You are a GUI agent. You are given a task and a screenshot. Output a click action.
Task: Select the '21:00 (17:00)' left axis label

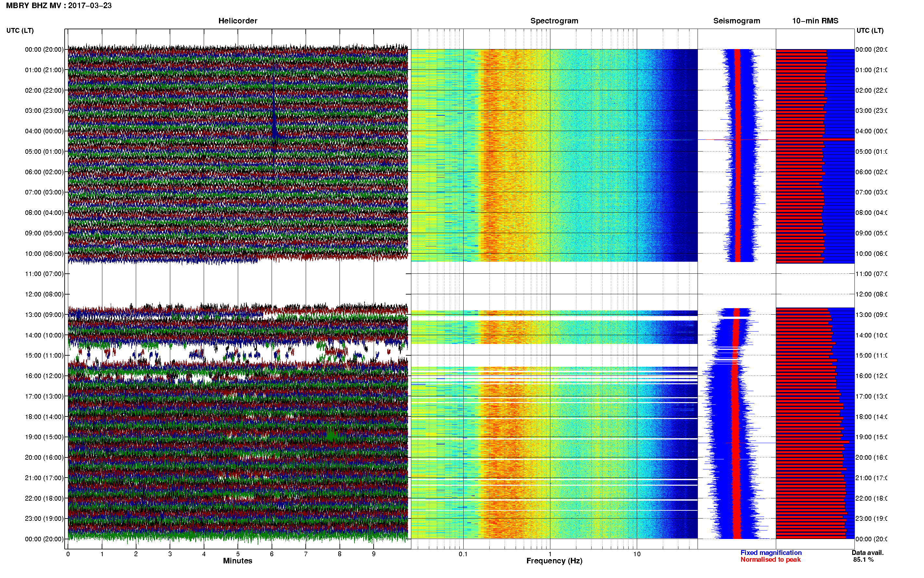44,478
